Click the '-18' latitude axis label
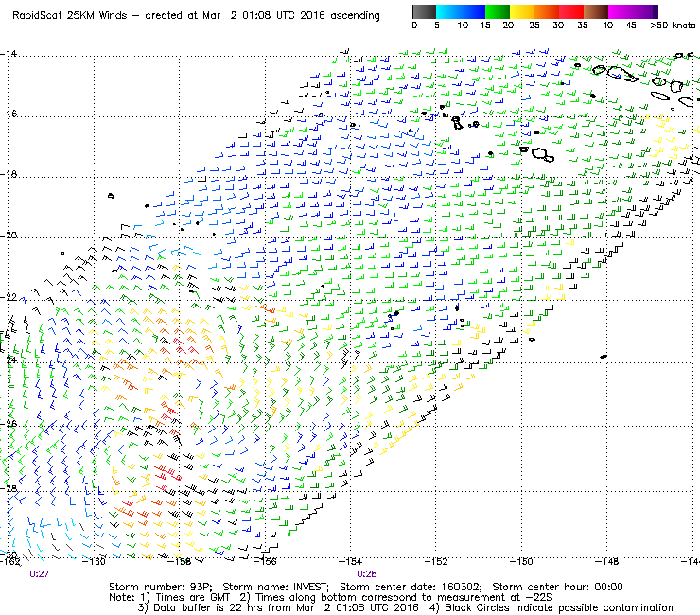700x615 pixels. [x=9, y=175]
